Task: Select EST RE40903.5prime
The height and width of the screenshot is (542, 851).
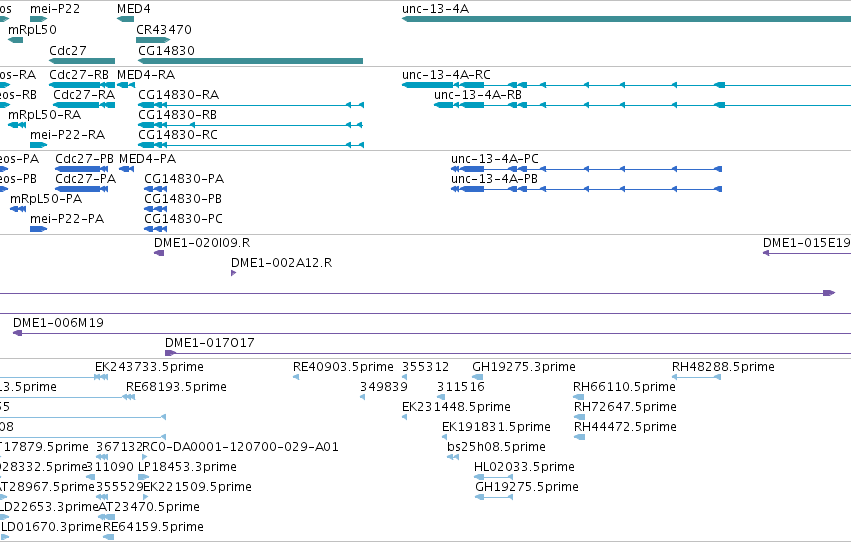Action: 296,377
